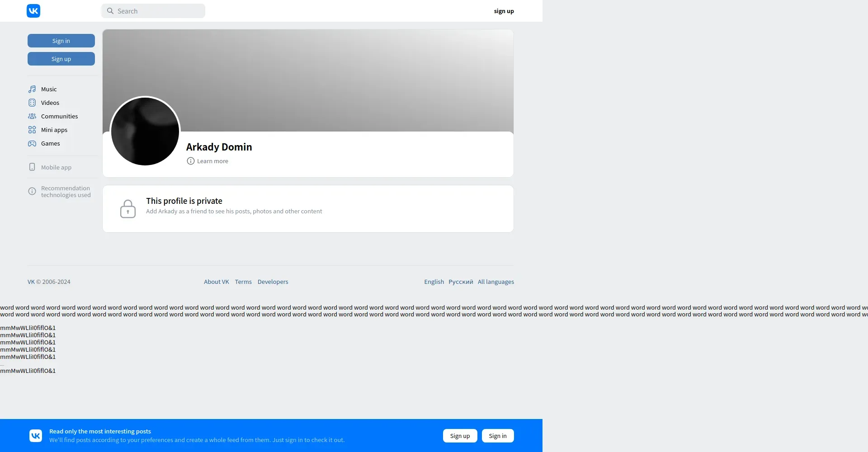Click 'This profile is private' heading
Viewport: 868px width, 452px height.
tap(184, 201)
